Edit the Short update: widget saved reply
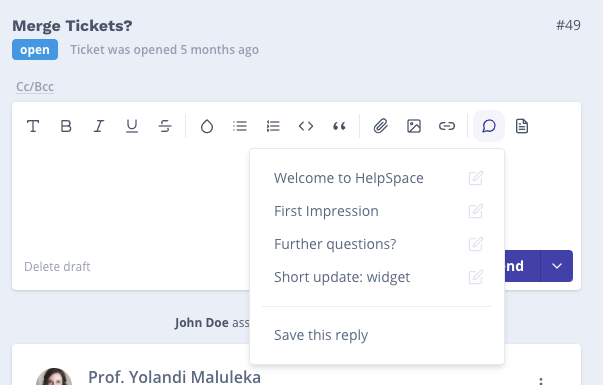 pos(476,277)
